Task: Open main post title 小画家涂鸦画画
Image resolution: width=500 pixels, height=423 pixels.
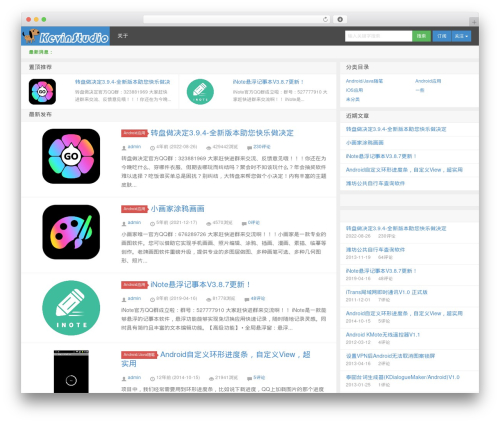Action: coord(177,209)
